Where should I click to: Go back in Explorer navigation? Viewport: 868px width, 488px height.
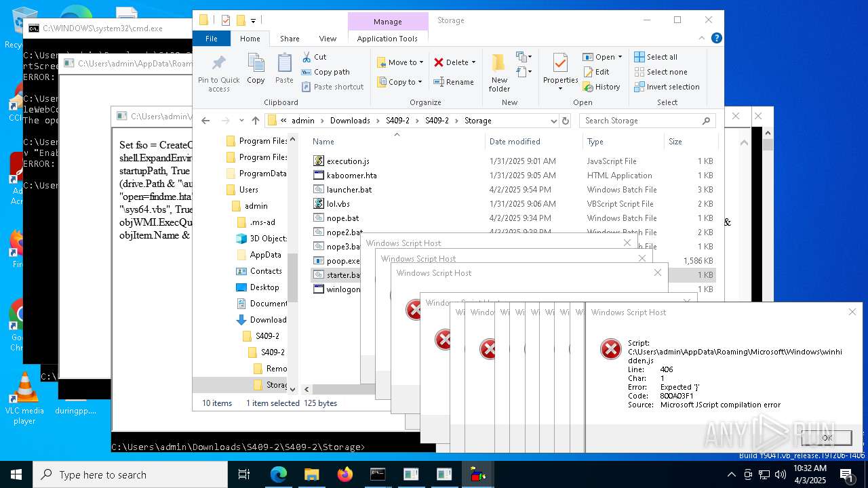205,121
